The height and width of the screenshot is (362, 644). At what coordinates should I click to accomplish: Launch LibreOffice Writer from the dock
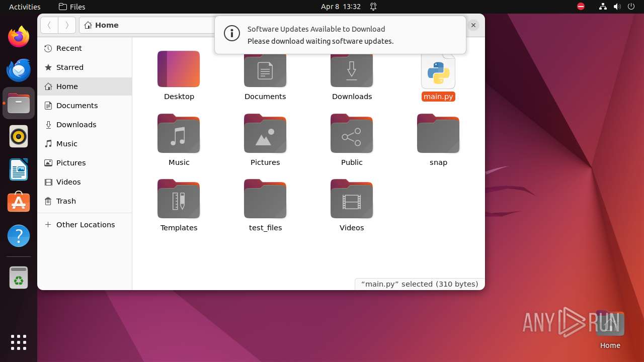(x=19, y=169)
